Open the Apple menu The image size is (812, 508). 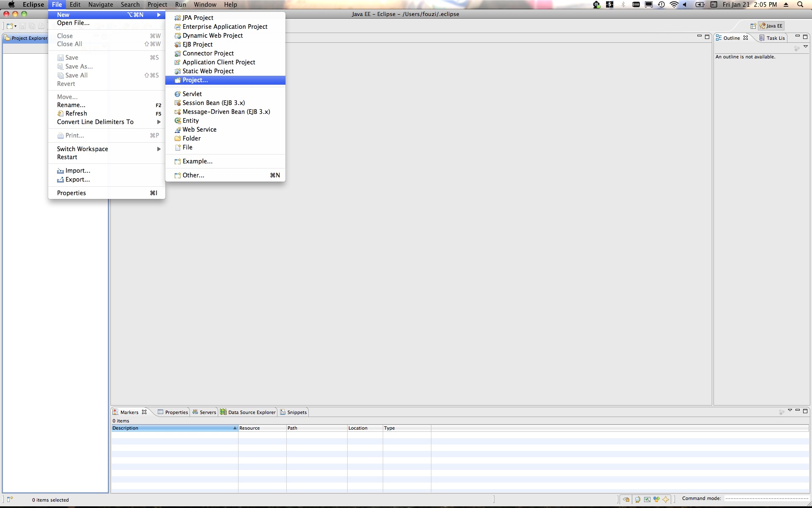click(11, 5)
